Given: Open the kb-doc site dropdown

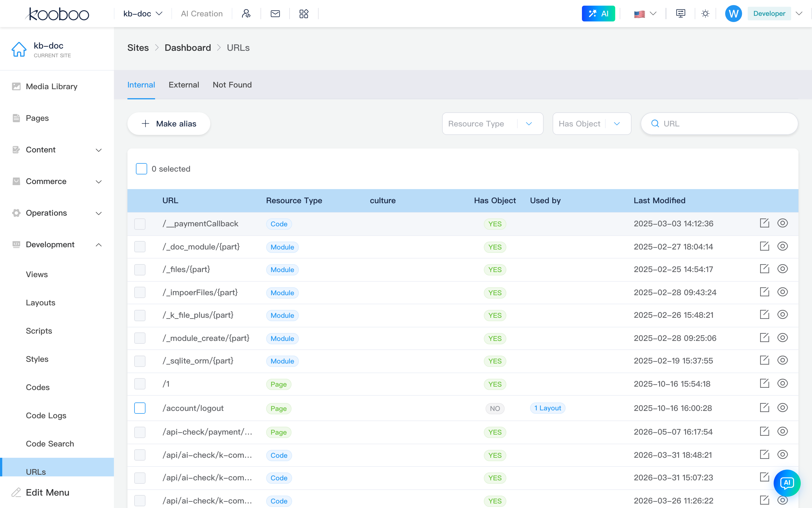Looking at the screenshot, I should (x=143, y=14).
